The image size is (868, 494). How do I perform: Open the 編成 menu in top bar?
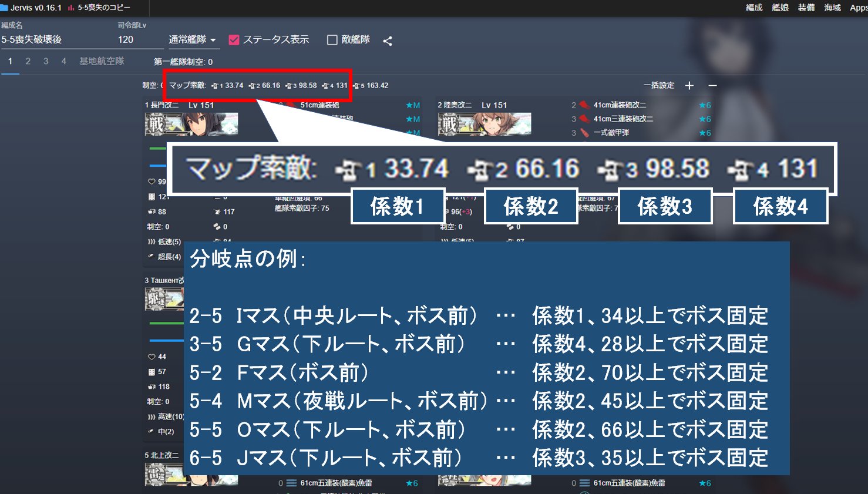tap(754, 8)
